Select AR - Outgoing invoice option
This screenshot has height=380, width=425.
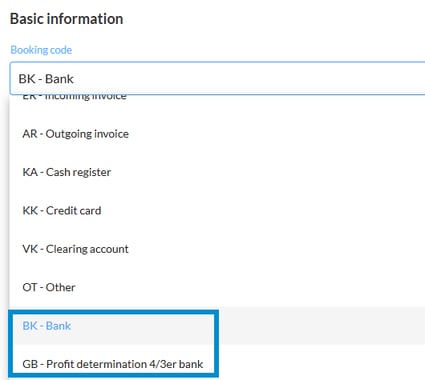[x=217, y=134]
